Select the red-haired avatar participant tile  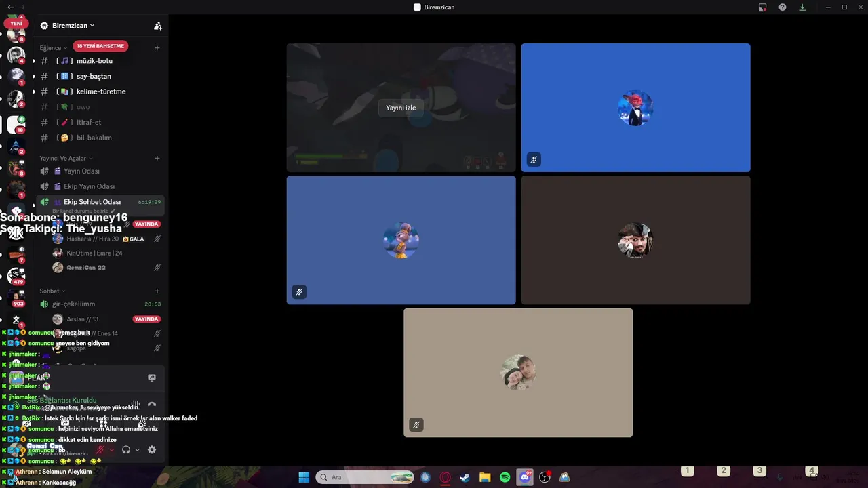click(x=635, y=108)
